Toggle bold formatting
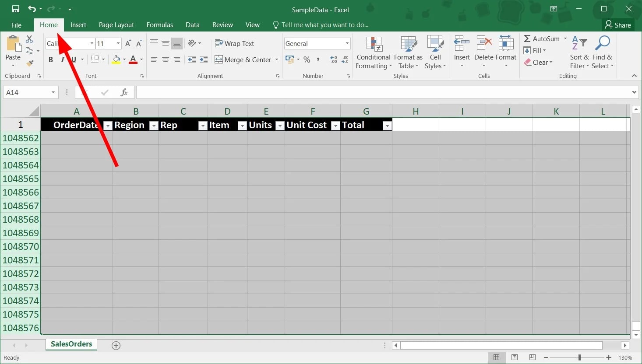 50,59
